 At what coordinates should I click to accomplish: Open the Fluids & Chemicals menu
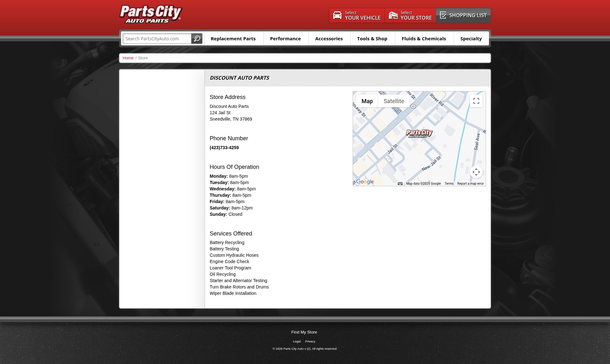tap(424, 38)
